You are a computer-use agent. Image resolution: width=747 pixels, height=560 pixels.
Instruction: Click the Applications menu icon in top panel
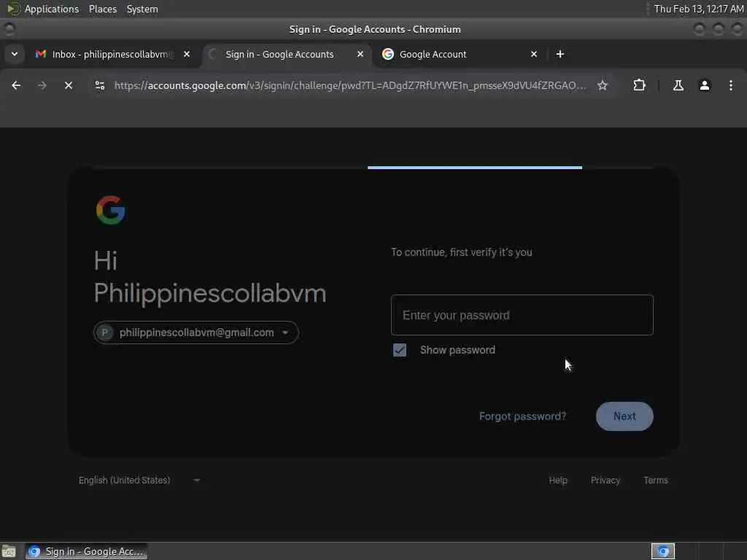[x=13, y=9]
